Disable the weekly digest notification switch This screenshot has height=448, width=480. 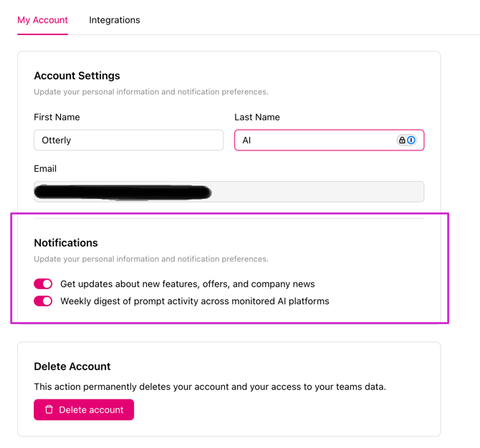[43, 301]
